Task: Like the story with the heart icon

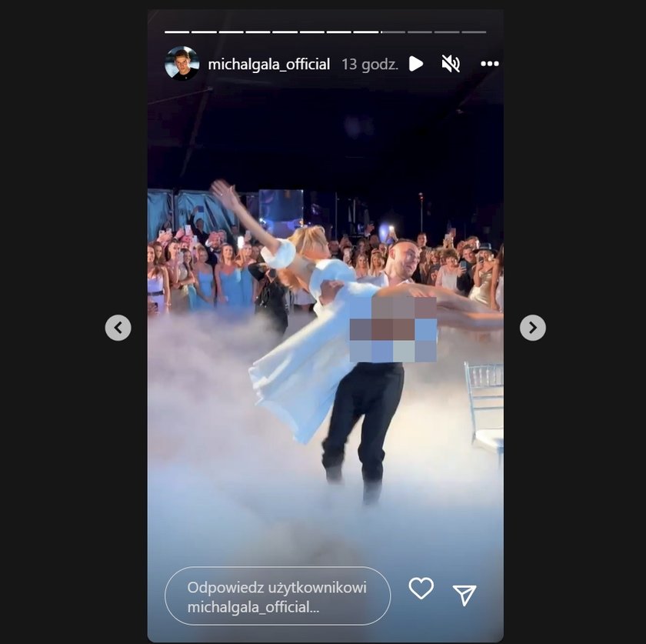Action: [x=421, y=588]
